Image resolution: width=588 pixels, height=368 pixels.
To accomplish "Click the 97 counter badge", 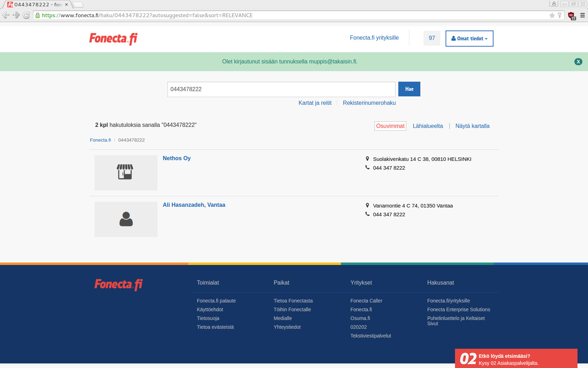I will pyautogui.click(x=432, y=38).
